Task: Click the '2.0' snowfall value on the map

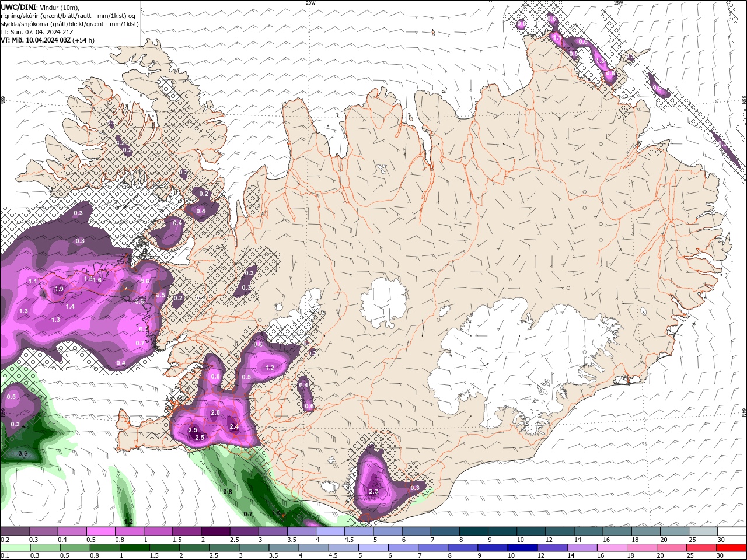Action: [x=215, y=412]
